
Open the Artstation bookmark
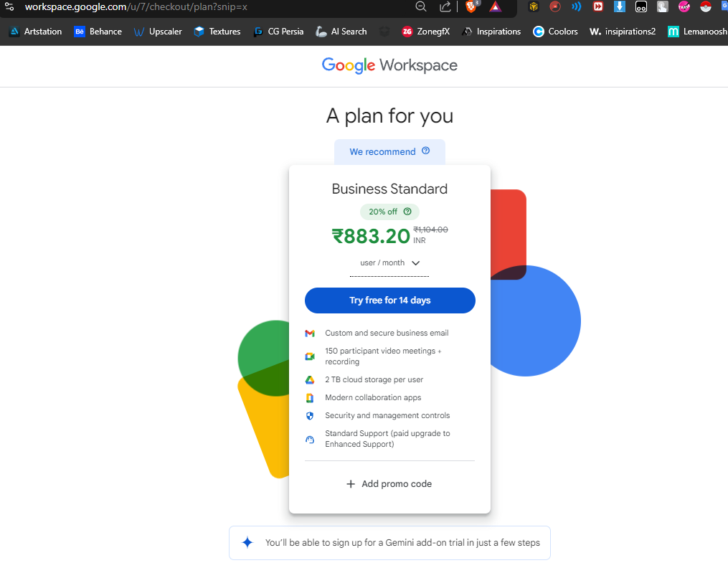[36, 32]
